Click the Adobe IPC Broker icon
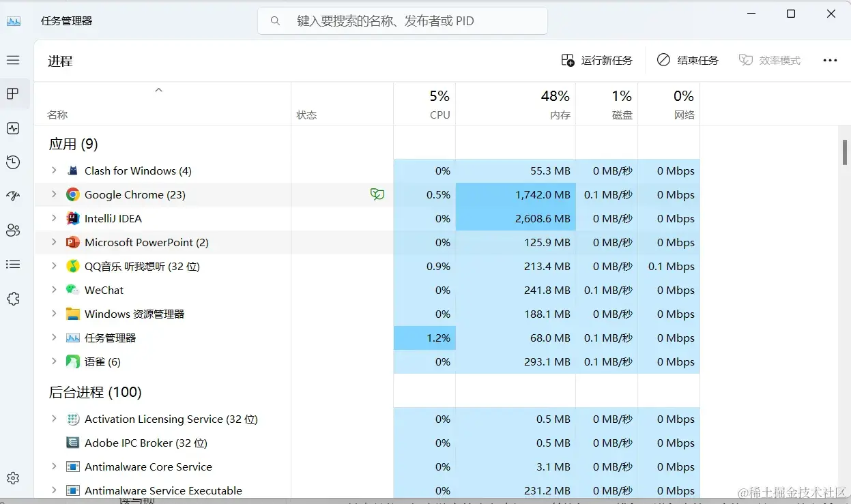The width and height of the screenshot is (851, 504). 73,443
